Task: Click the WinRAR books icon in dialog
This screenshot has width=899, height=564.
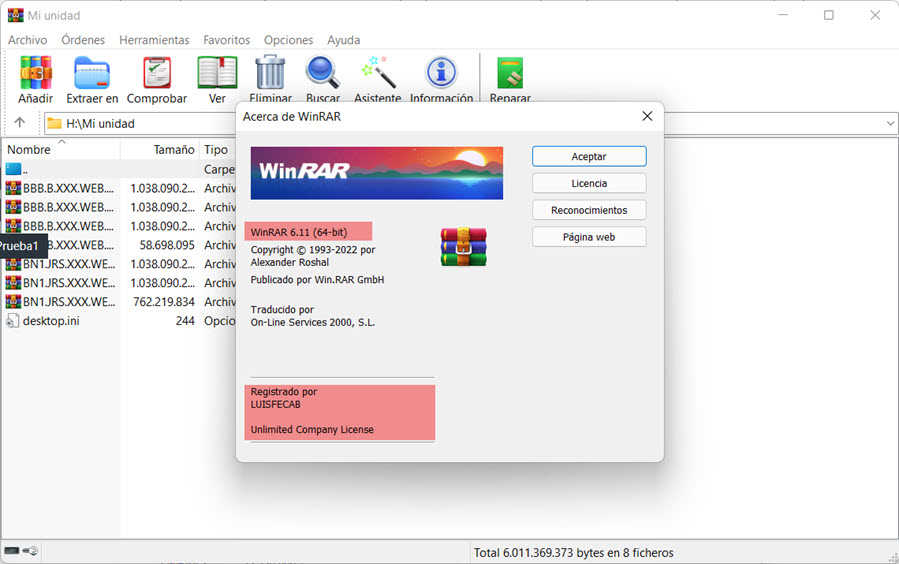Action: point(463,247)
